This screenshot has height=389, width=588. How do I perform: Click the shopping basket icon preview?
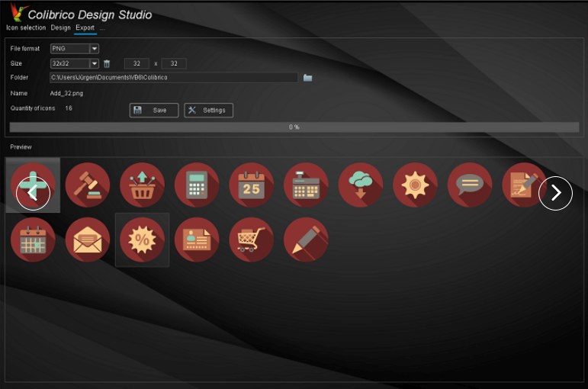pos(142,185)
